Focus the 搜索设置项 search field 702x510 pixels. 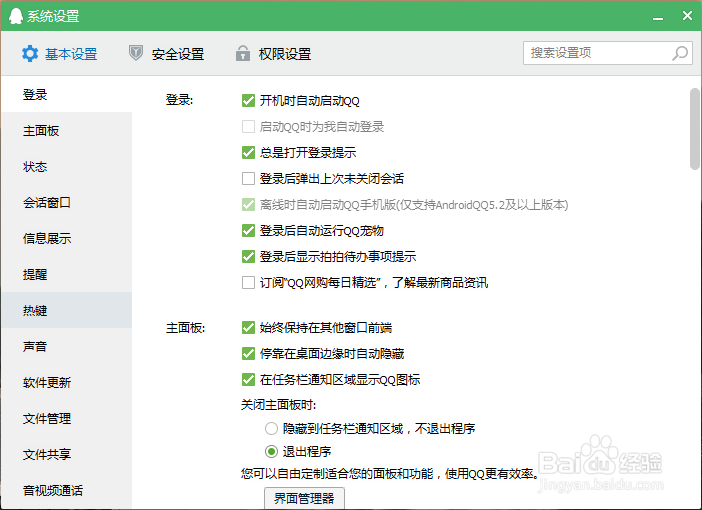coord(608,53)
